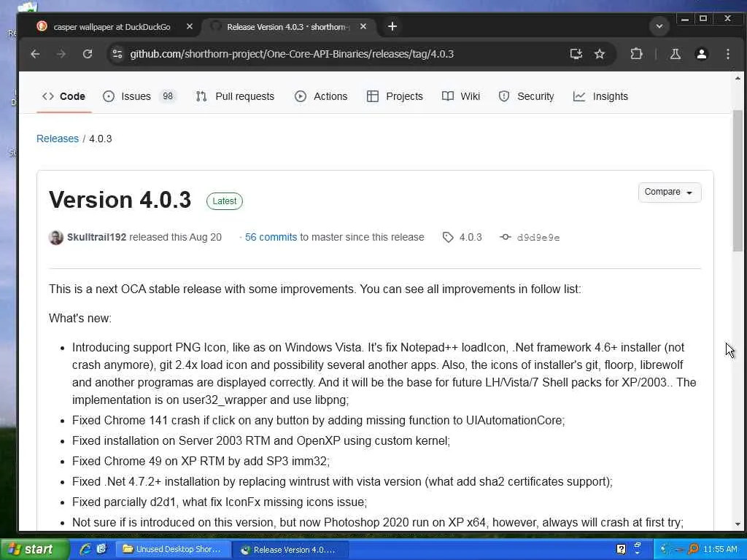Click the vertical scrollbar thumb
This screenshot has height=560, width=747.
pyautogui.click(x=738, y=181)
